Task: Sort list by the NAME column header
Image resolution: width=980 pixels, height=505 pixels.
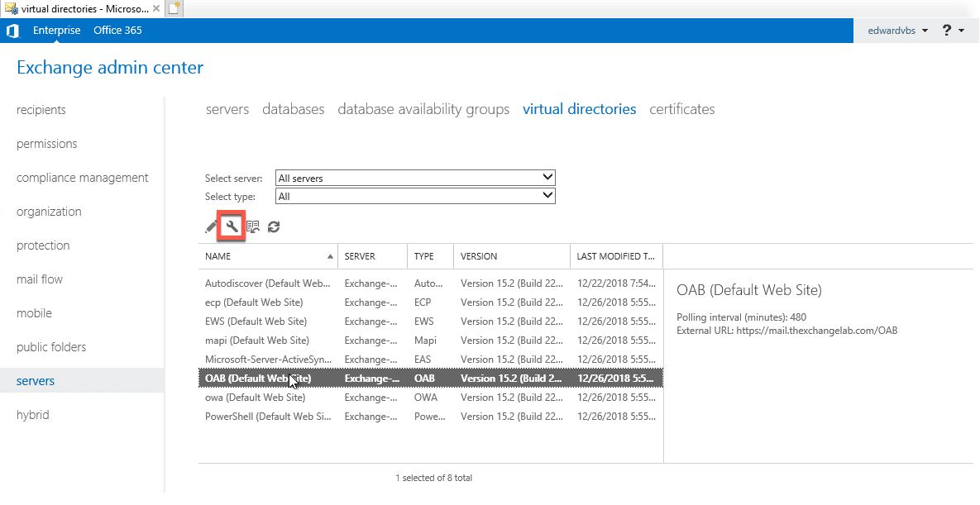Action: click(x=218, y=256)
